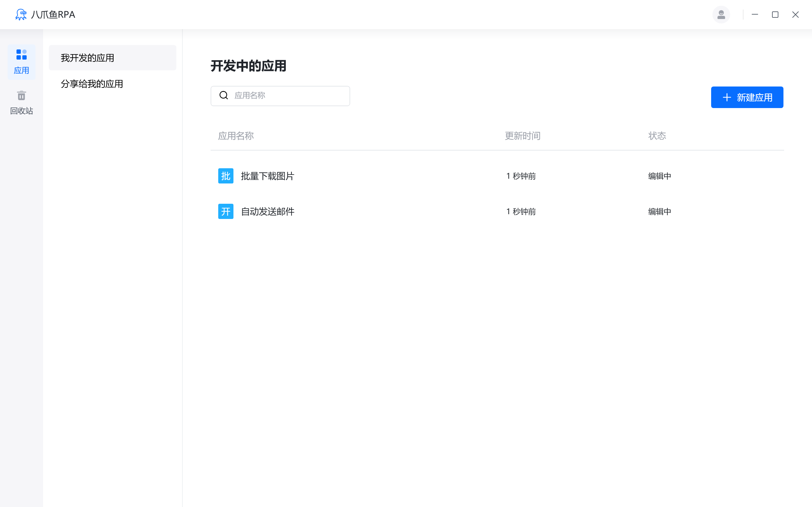Click the 1 秒钟前 timestamp of 自动发送邮件

pos(521,211)
